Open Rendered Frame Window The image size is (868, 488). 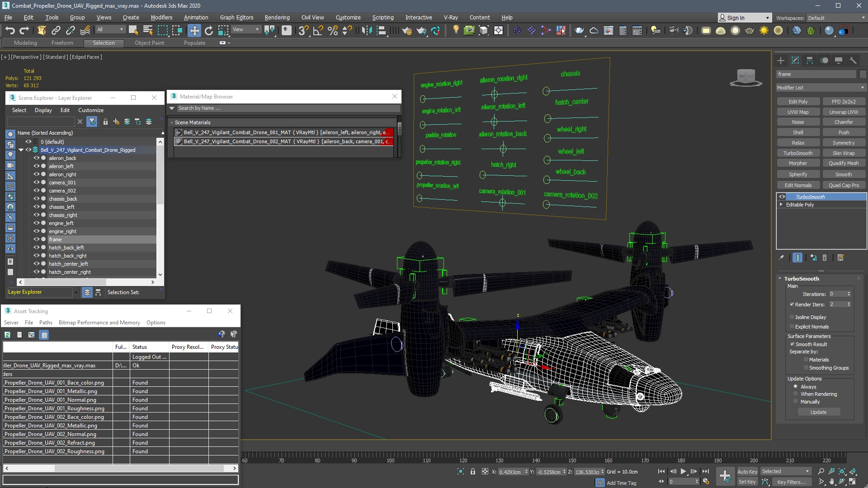[609, 31]
